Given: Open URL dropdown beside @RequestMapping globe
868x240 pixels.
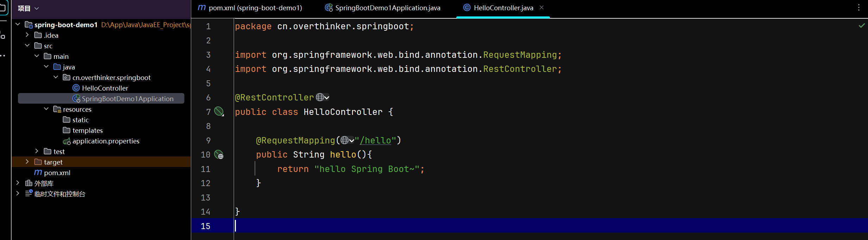Looking at the screenshot, I should (351, 140).
